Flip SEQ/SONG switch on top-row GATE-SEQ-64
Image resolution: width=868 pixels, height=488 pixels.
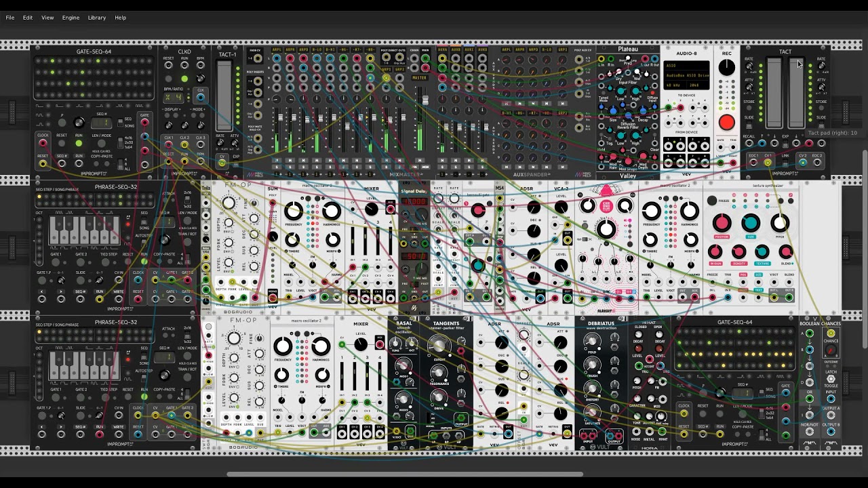pyautogui.click(x=119, y=123)
